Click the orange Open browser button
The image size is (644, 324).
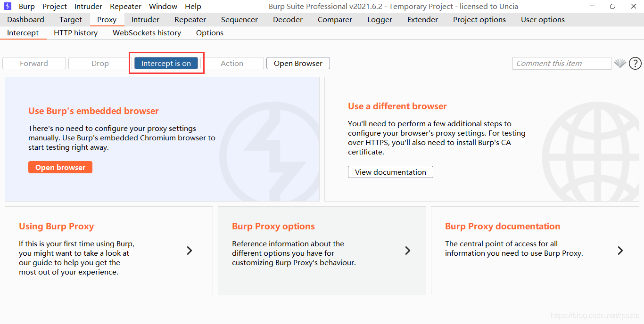click(x=60, y=167)
